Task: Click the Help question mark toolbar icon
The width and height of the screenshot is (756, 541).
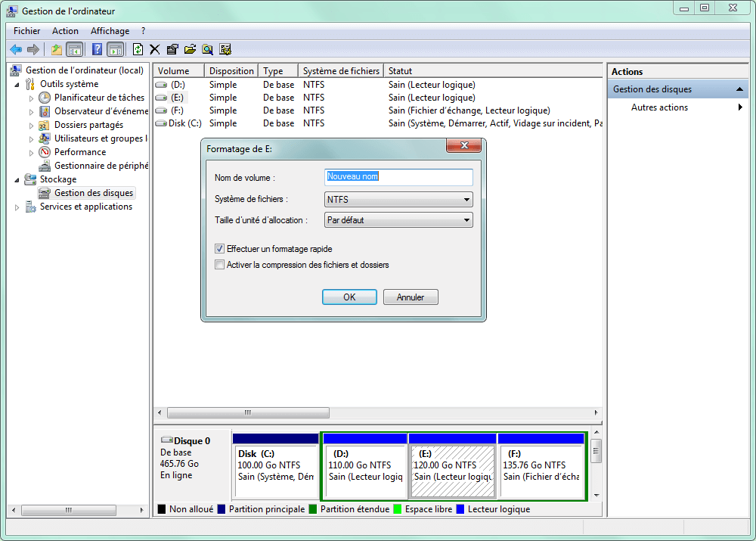Action: (96, 48)
